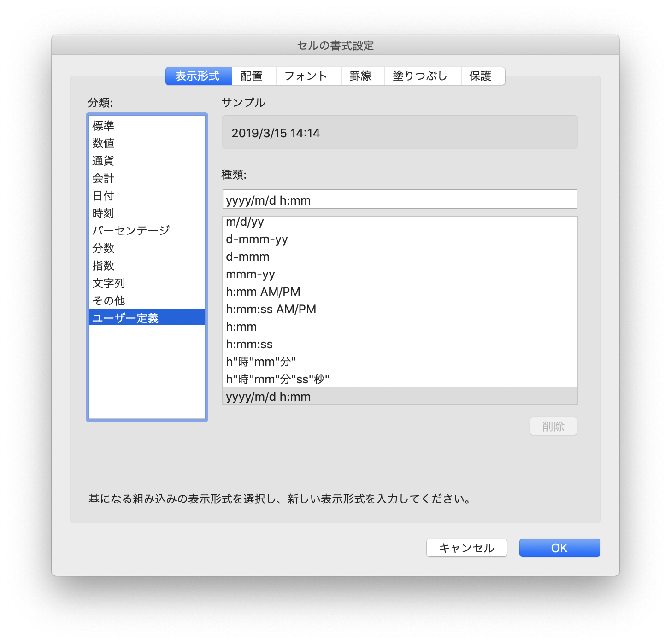Click the キャンセル button
The image size is (671, 644).
[x=467, y=548]
